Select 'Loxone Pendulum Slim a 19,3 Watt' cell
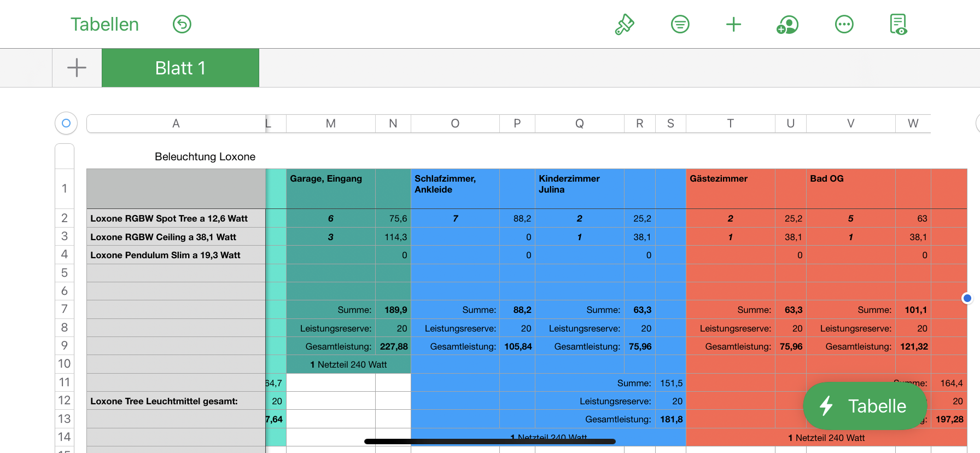The image size is (980, 453). 176,255
